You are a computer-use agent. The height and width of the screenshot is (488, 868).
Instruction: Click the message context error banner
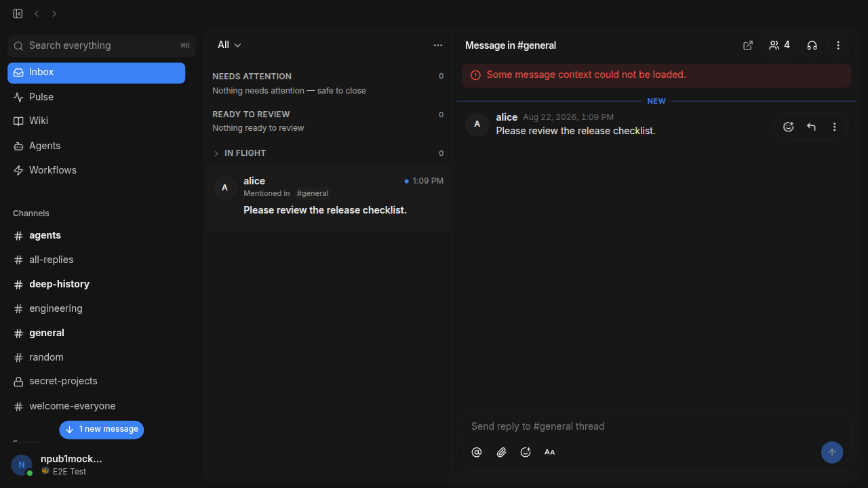click(x=656, y=75)
